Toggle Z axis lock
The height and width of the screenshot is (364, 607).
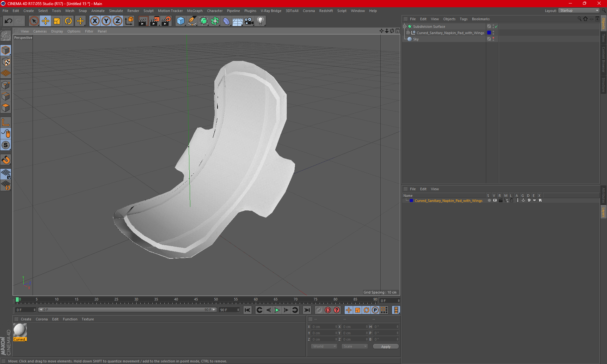[x=118, y=21]
